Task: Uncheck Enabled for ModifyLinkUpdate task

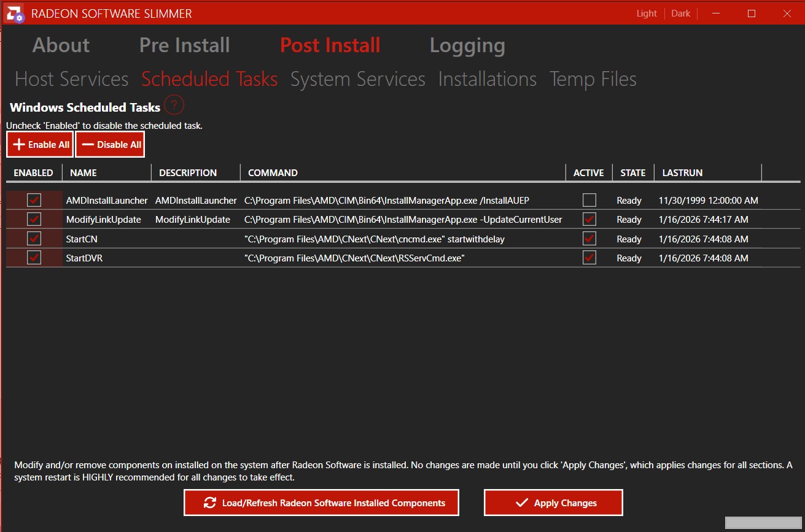Action: point(34,219)
